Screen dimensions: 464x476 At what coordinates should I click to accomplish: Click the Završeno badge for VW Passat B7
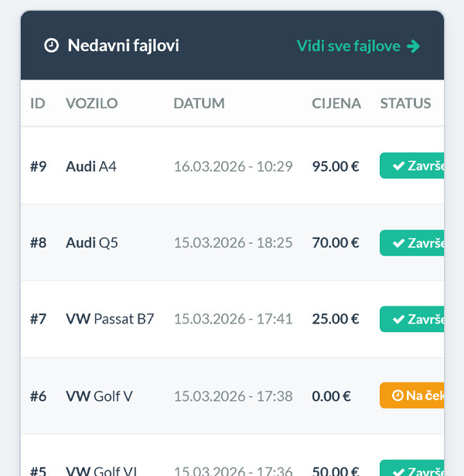point(413,319)
